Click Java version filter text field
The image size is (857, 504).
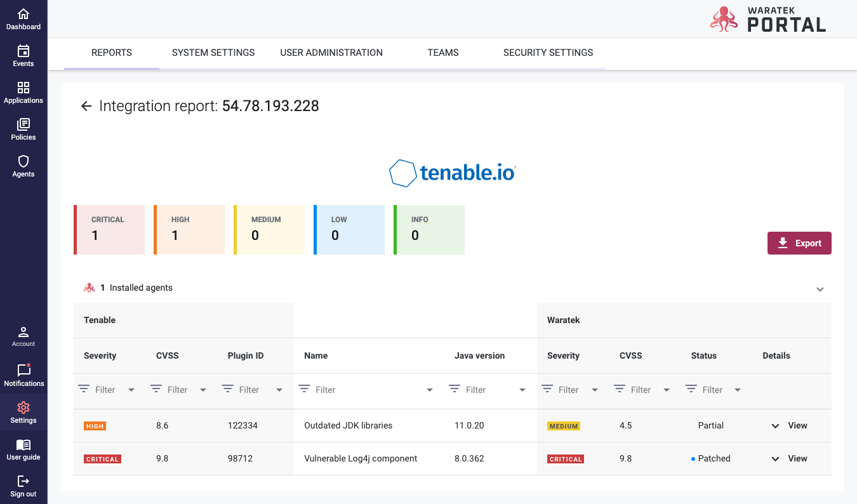click(x=489, y=390)
